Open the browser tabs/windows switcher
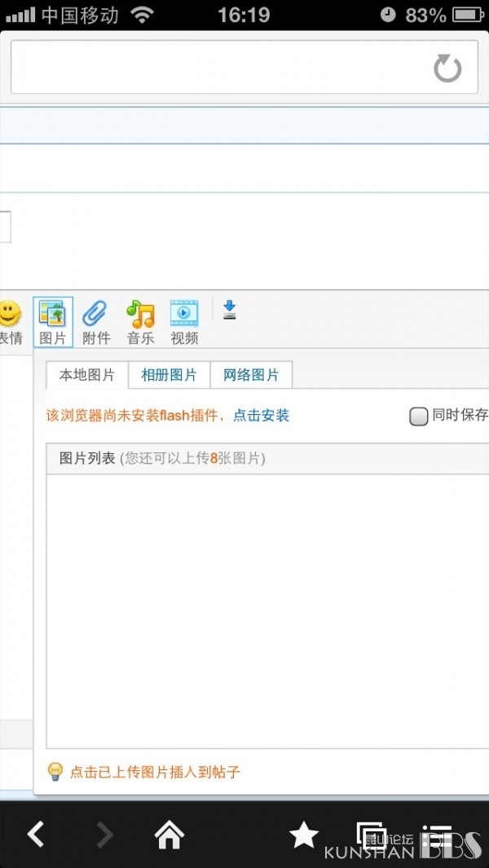Screen dimensions: 489x868 [x=372, y=836]
